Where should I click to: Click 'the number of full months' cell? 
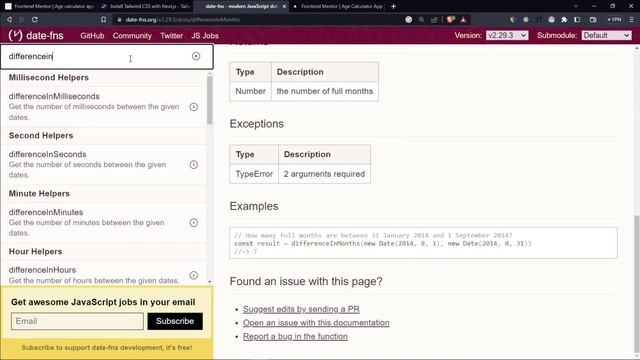tap(325, 91)
